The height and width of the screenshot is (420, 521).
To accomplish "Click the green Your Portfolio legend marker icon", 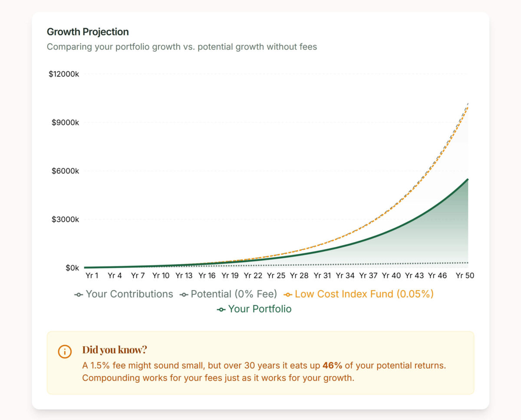I will point(221,309).
